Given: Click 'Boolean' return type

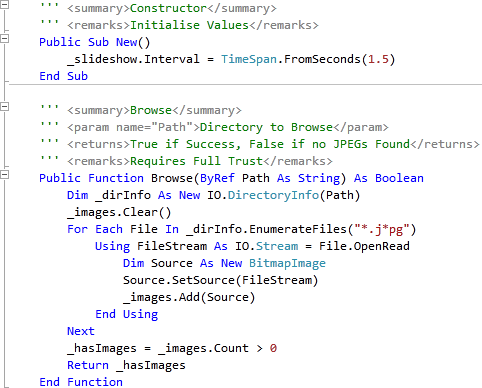Looking at the screenshot, I should [399, 178].
